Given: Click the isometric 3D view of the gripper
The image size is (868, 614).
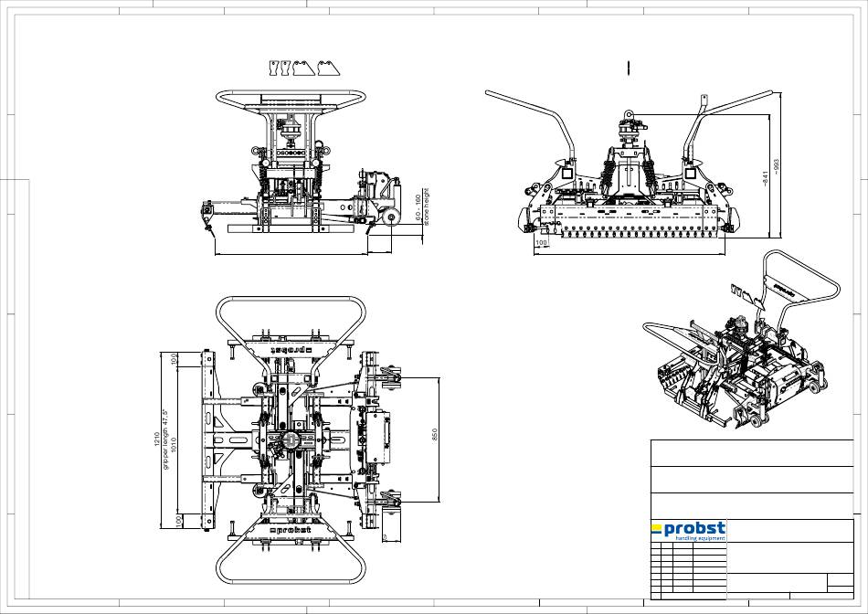Looking at the screenshot, I should (742, 341).
